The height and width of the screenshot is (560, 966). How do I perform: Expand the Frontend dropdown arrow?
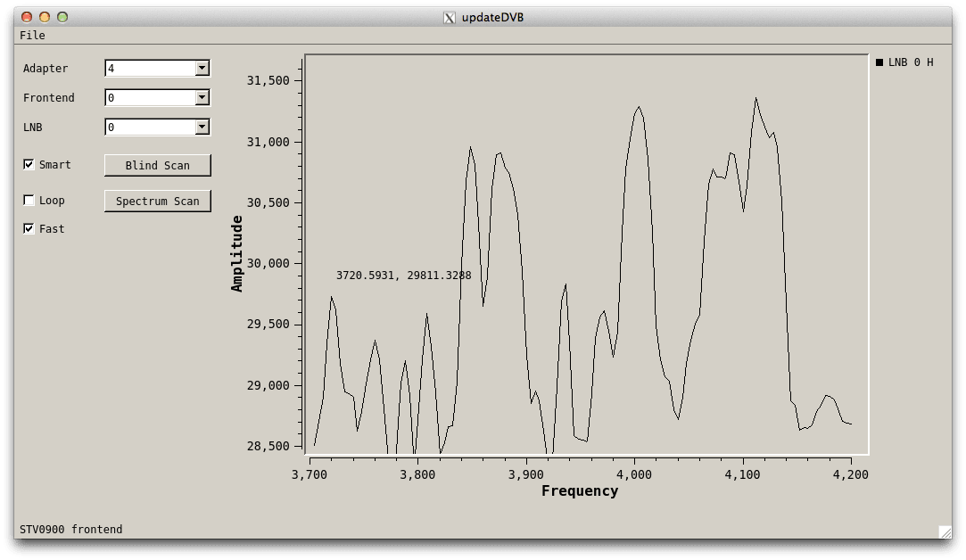pyautogui.click(x=202, y=98)
